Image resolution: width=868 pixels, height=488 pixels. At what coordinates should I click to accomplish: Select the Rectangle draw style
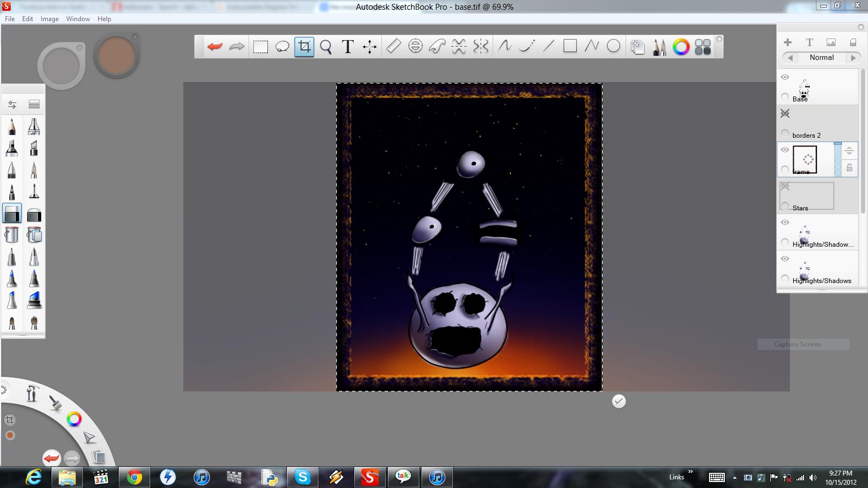pos(570,47)
